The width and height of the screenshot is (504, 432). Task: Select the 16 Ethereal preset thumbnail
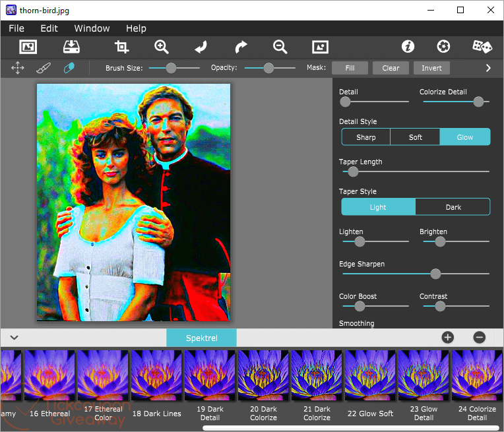pos(49,375)
